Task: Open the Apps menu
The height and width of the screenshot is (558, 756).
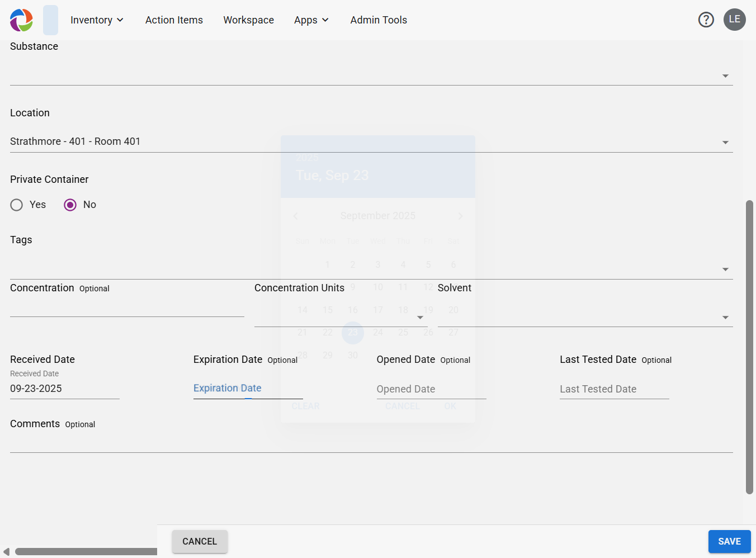Action: click(x=311, y=20)
